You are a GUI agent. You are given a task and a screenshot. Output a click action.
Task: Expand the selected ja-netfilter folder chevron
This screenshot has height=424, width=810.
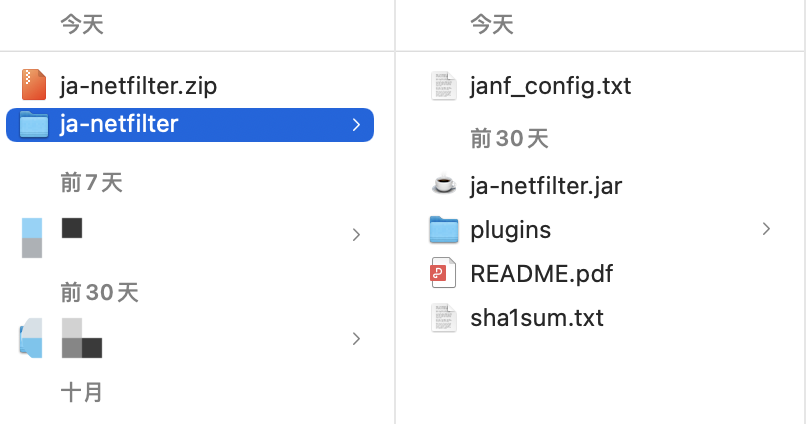[x=356, y=124]
